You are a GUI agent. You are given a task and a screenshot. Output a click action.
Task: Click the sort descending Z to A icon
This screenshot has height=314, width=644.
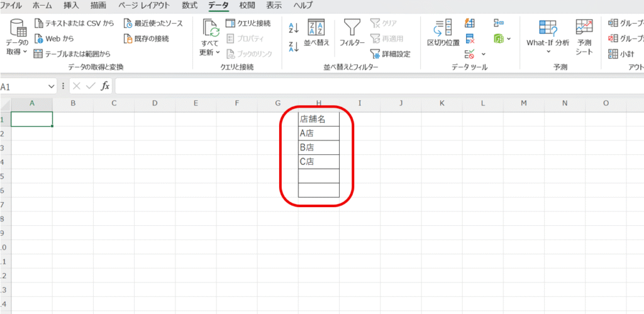pos(293,46)
